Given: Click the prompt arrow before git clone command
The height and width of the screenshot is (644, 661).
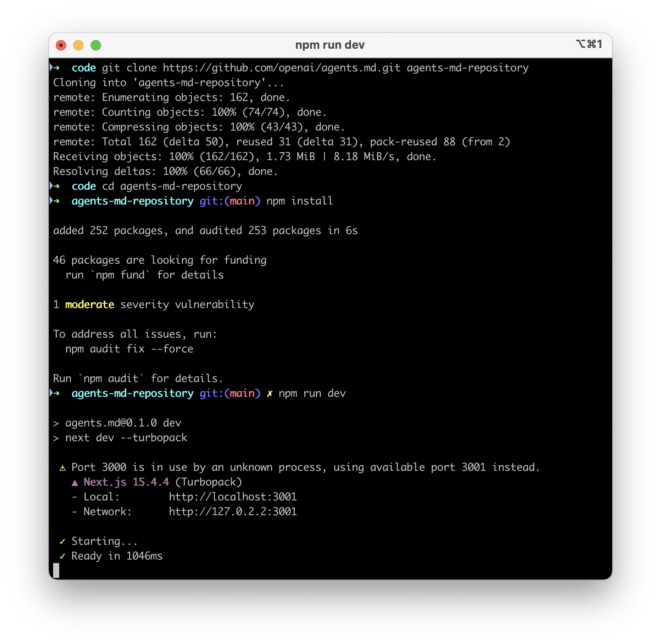Looking at the screenshot, I should pos(55,67).
